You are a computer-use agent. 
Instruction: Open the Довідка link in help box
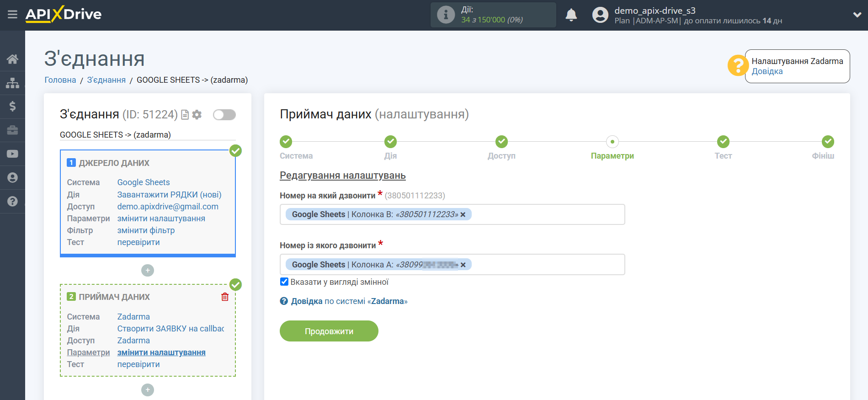click(x=767, y=71)
